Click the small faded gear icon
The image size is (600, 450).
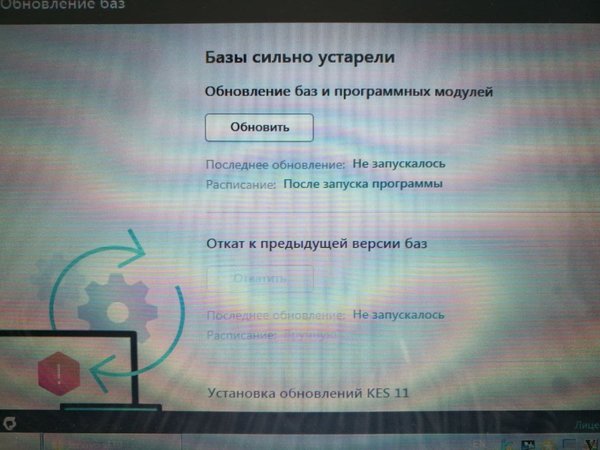pyautogui.click(x=52, y=276)
